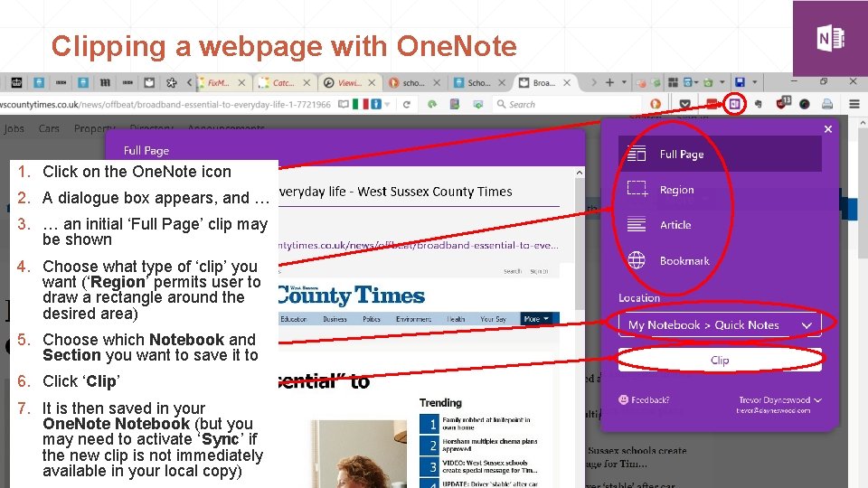Expand the Trevor Daynswood account chevron
The height and width of the screenshot is (488, 868).
818,400
